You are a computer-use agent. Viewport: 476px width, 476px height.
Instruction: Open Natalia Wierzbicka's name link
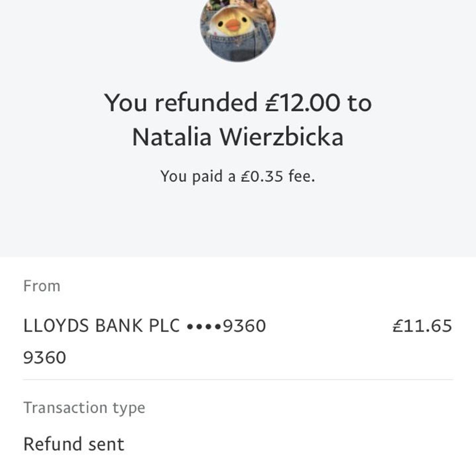[x=238, y=138]
